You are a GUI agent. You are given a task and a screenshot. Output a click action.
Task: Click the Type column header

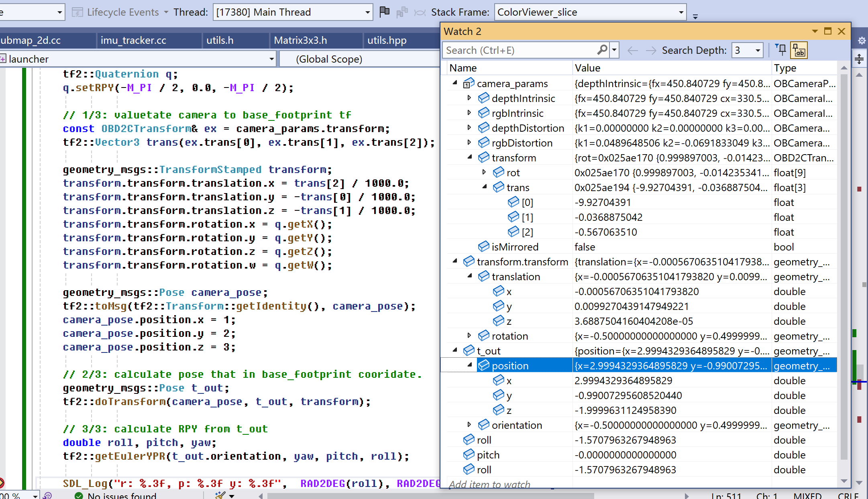tap(804, 68)
